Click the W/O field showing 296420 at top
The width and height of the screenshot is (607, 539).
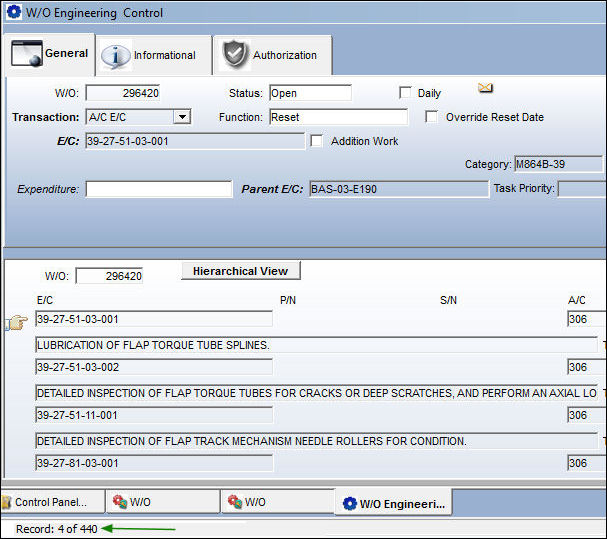123,93
